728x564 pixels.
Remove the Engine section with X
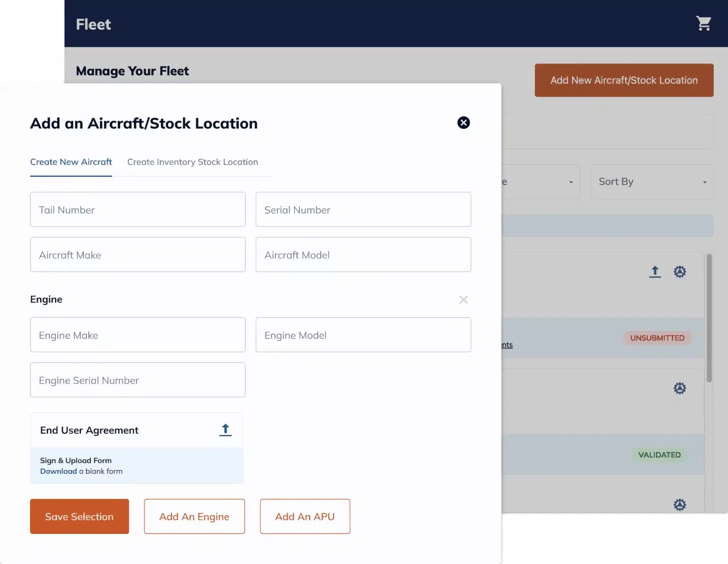click(463, 300)
